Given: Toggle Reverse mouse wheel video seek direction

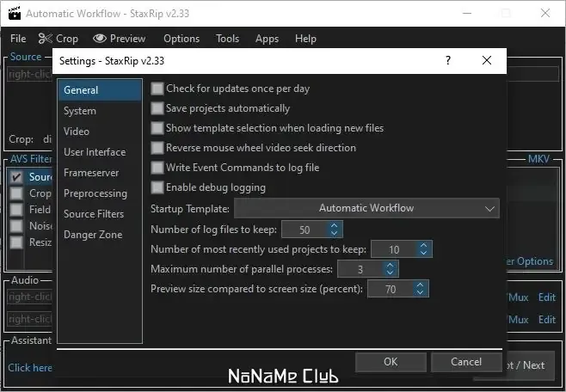Looking at the screenshot, I should pos(157,148).
